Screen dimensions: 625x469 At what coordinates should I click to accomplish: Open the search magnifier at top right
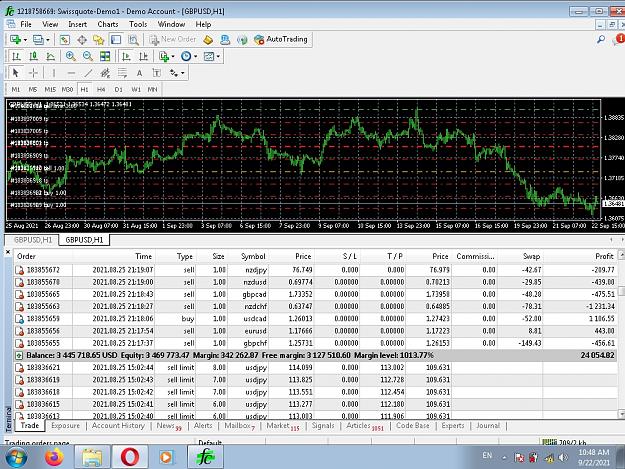click(601, 39)
